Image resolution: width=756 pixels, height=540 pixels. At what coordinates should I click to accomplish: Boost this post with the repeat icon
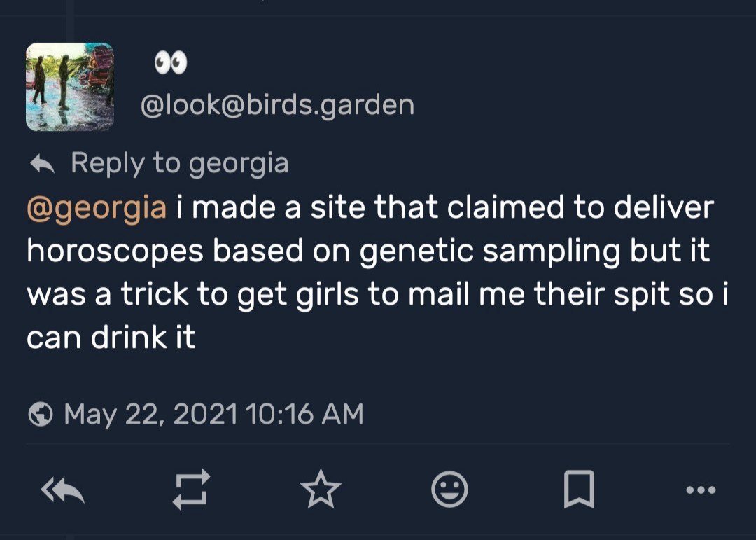[191, 489]
